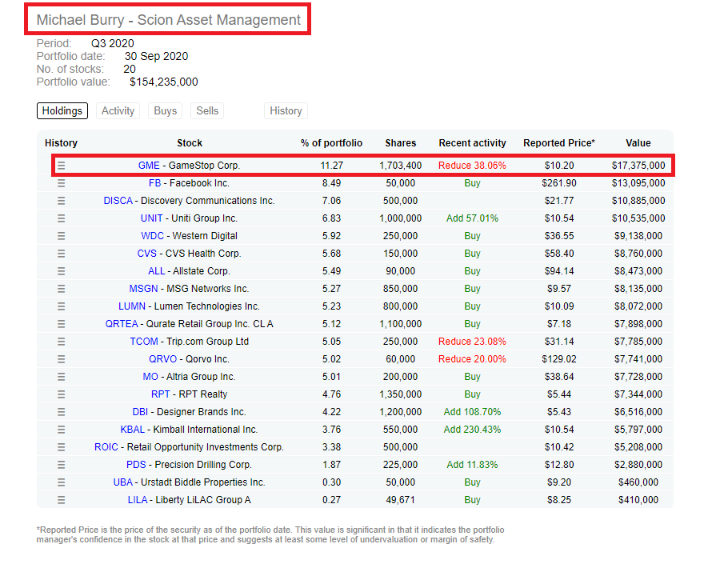
Task: Switch to the Activity tab
Action: pyautogui.click(x=118, y=111)
